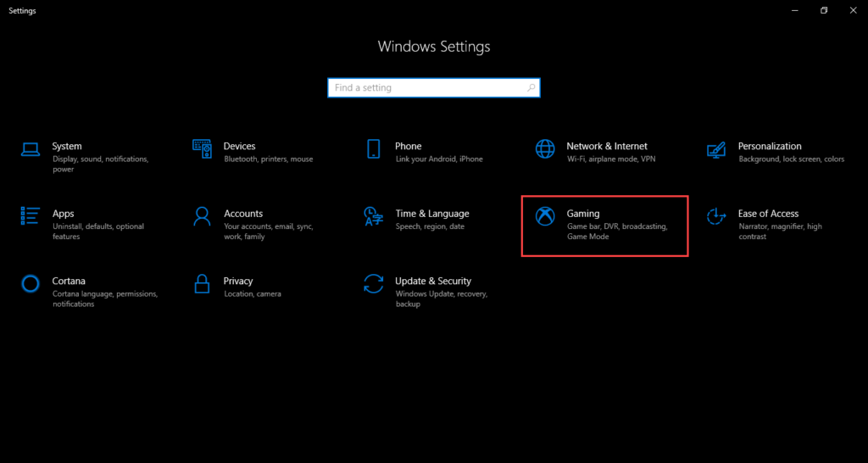Open System settings title
868x463 pixels.
(x=67, y=146)
